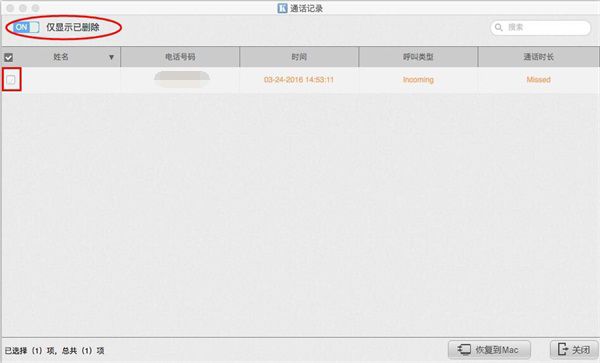Select the timestamp 03-24-2016 14:53:11

(299, 80)
